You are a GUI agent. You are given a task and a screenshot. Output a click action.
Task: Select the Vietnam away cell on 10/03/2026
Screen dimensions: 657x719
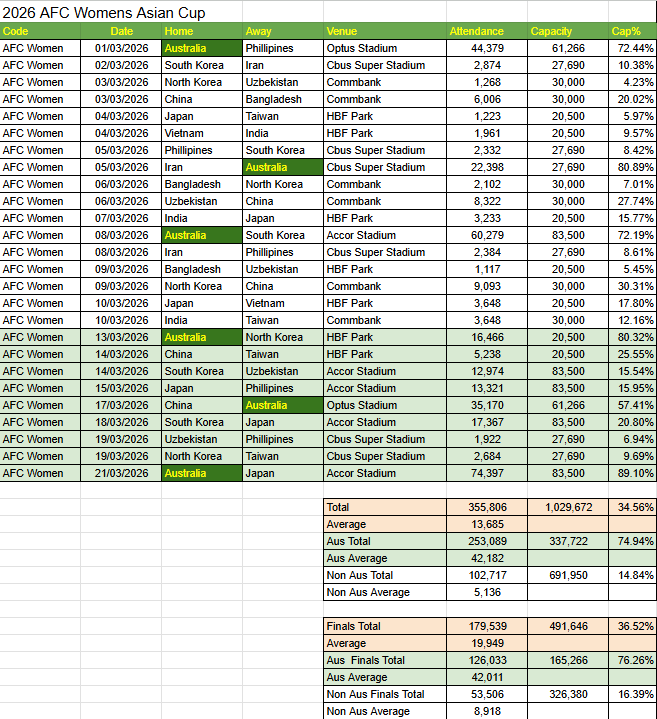(283, 303)
